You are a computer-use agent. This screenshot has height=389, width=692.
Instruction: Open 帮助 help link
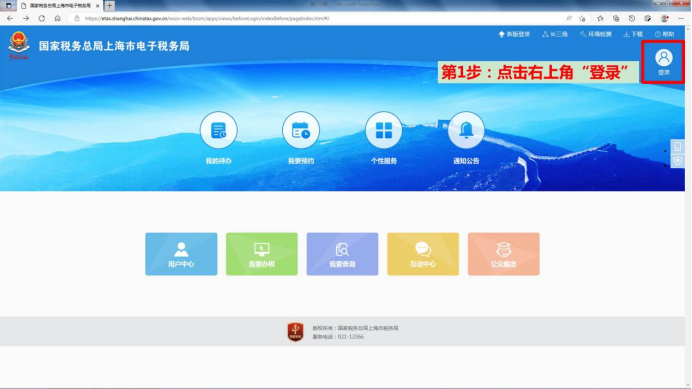point(664,34)
